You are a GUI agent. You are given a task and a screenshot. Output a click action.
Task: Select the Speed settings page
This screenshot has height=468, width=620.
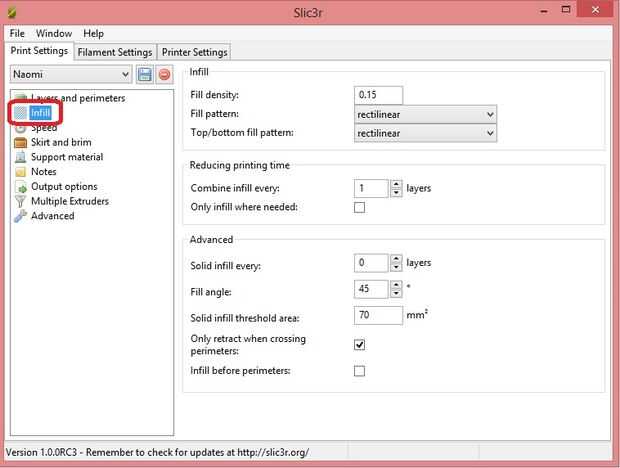[x=44, y=128]
